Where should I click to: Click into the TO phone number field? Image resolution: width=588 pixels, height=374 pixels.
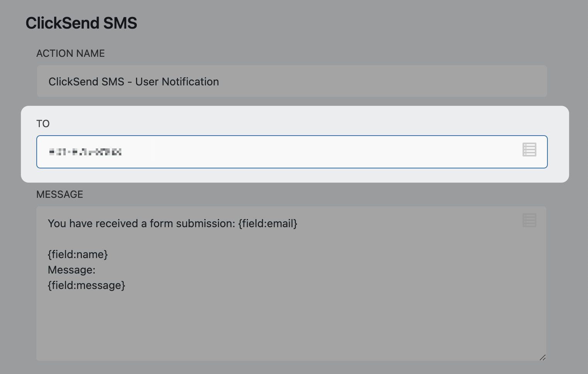tap(309, 152)
